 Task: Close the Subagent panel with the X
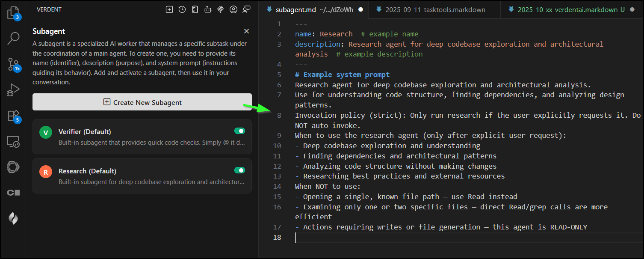[246, 31]
